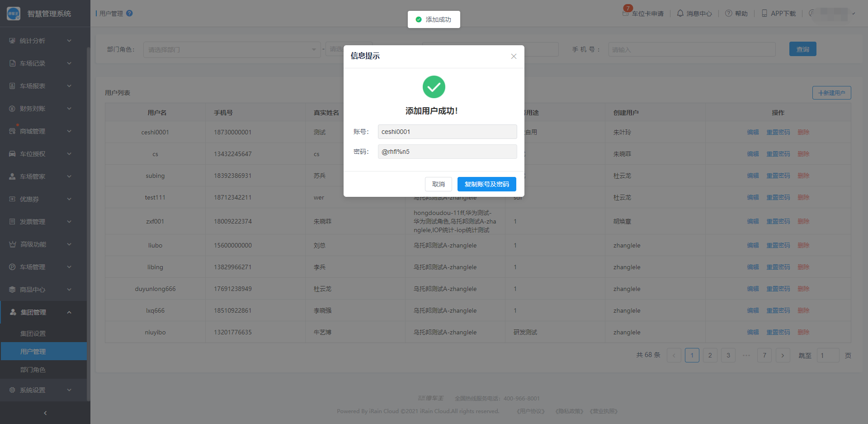The image size is (868, 424).
Task: Go to the previous page arrow
Action: coord(674,355)
